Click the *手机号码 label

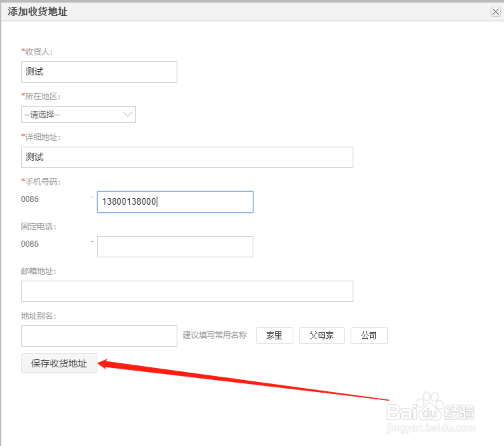click(41, 182)
